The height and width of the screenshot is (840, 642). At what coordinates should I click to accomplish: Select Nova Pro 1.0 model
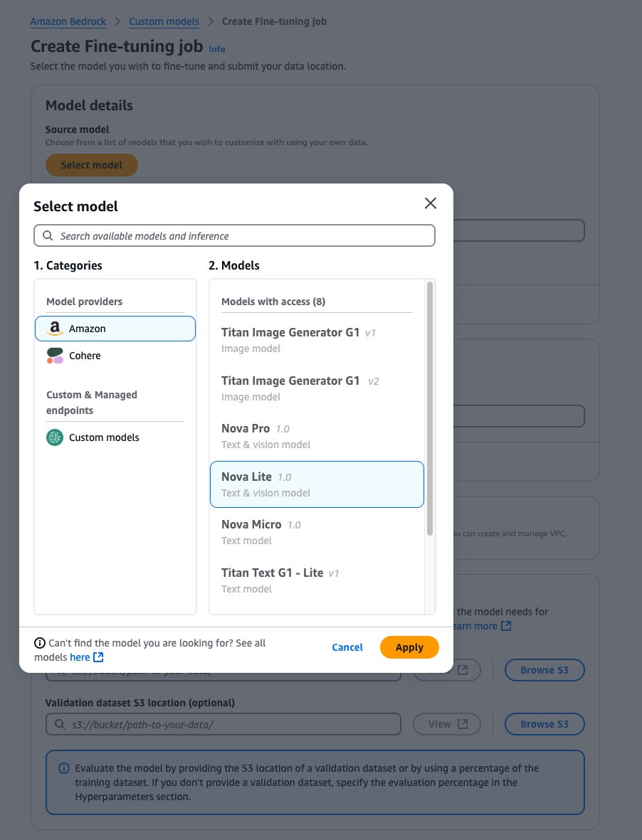[317, 436]
